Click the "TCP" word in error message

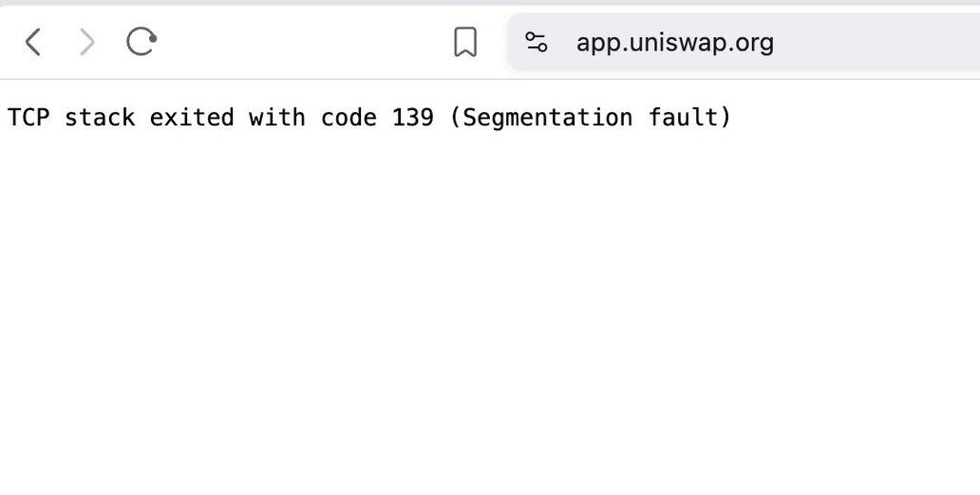point(28,118)
